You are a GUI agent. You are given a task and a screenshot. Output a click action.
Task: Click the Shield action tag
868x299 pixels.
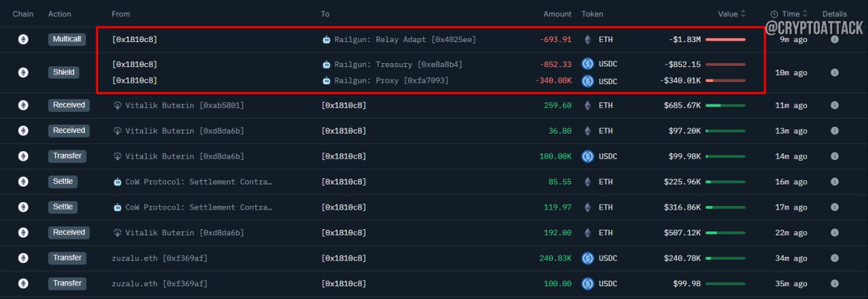point(63,73)
